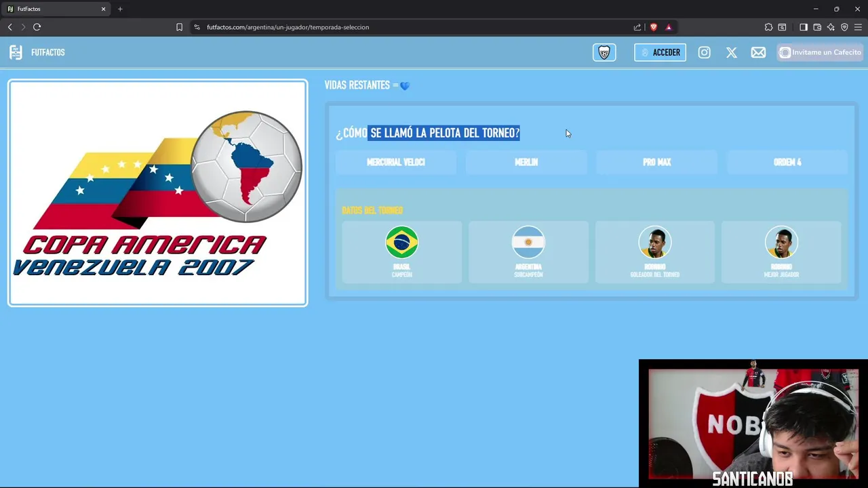
Task: View site information beside the URL
Action: [197, 27]
